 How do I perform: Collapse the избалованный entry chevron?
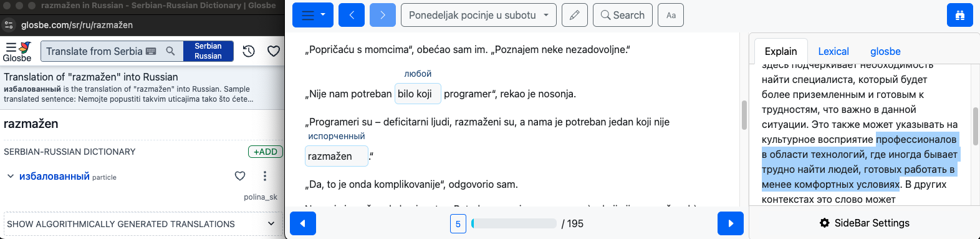pos(11,177)
